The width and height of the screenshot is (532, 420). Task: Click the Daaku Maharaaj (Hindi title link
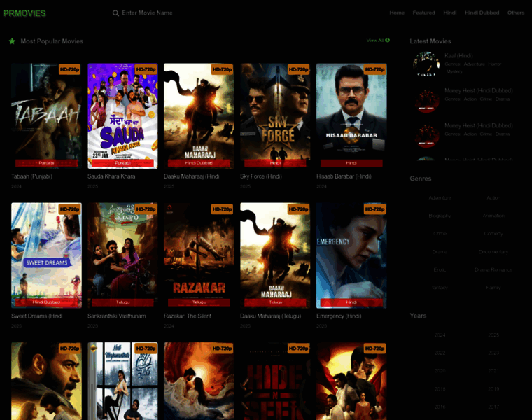(191, 176)
